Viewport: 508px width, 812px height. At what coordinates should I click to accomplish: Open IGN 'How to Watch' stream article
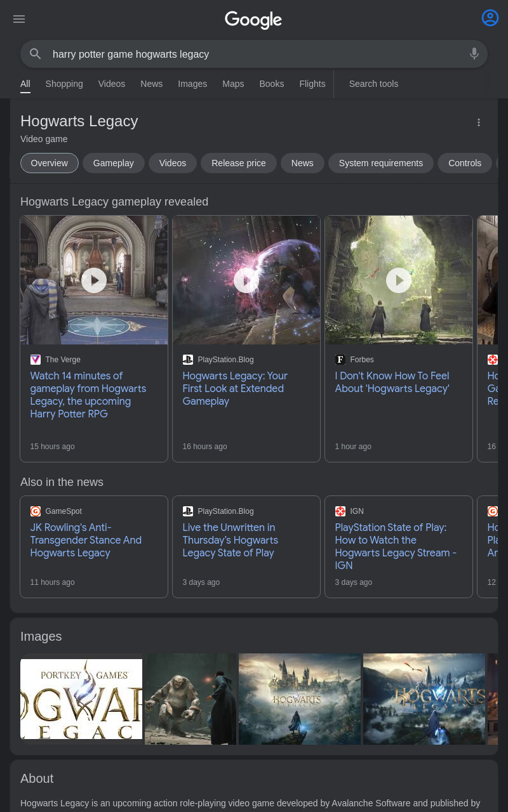[x=396, y=546]
